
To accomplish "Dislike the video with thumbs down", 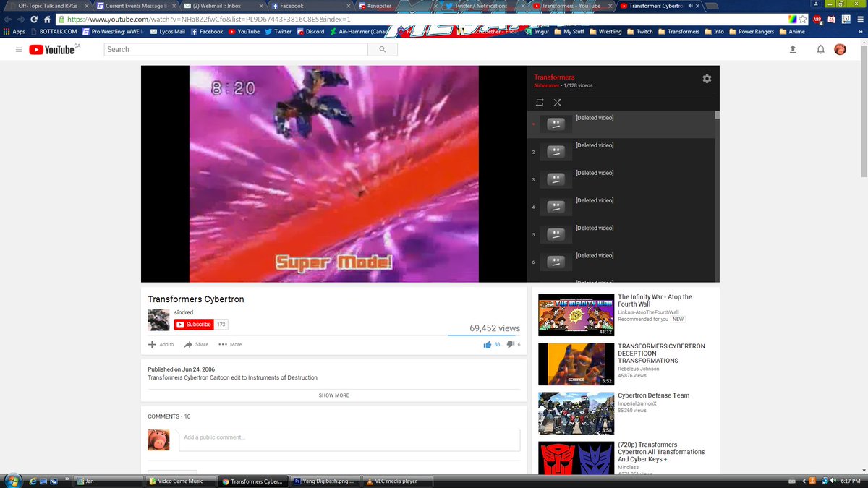I will pyautogui.click(x=511, y=344).
